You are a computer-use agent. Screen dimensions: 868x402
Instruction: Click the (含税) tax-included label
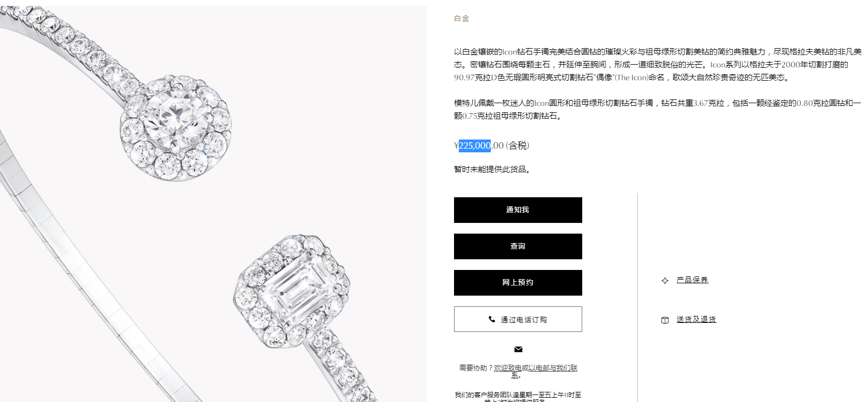(x=518, y=145)
